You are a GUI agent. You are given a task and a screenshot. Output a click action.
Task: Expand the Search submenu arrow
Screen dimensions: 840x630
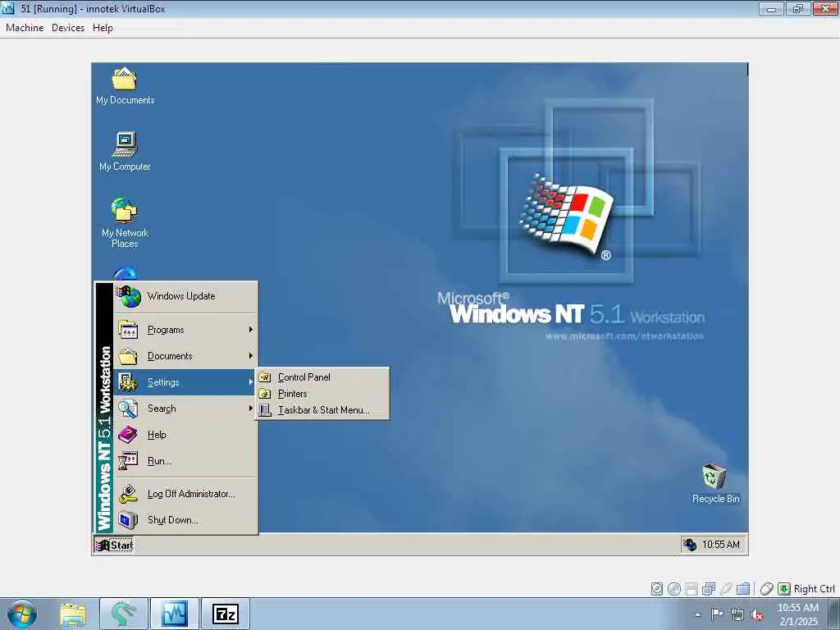point(250,409)
